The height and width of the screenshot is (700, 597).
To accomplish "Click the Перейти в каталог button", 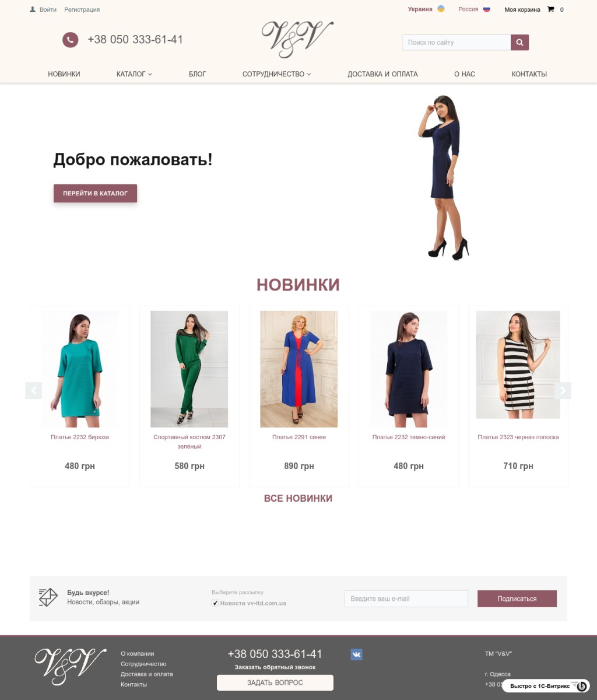I will pyautogui.click(x=95, y=193).
